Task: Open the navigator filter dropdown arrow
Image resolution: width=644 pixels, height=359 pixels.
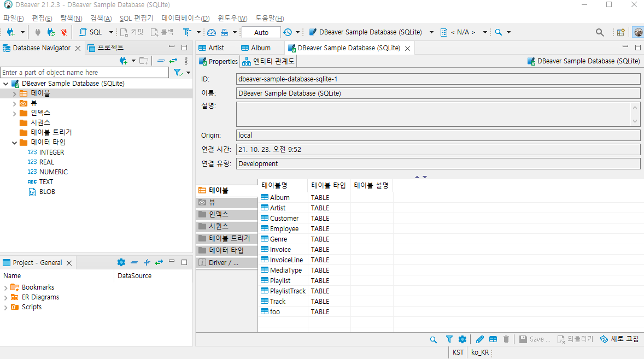Action: pos(188,73)
